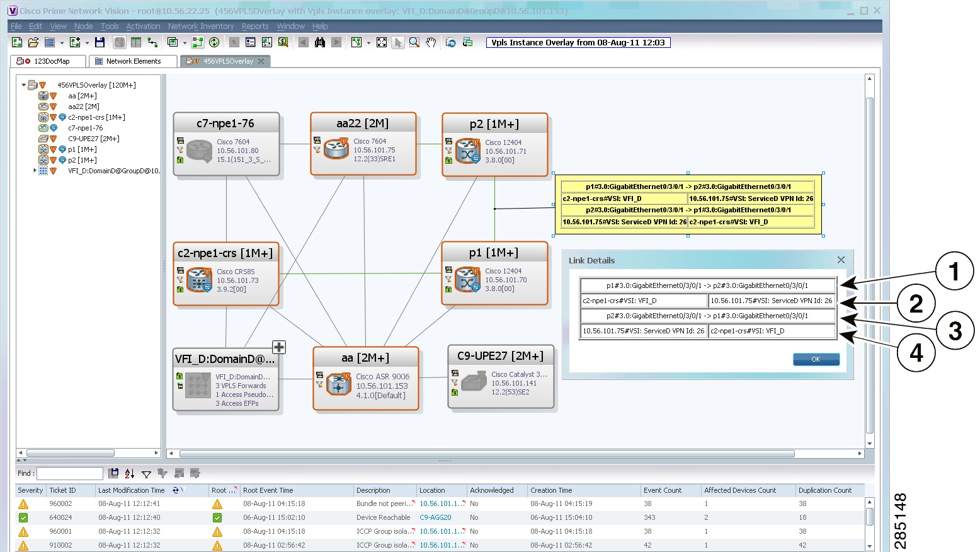Close the Link Details dialog
The width and height of the screenshot is (980, 552).
(841, 260)
